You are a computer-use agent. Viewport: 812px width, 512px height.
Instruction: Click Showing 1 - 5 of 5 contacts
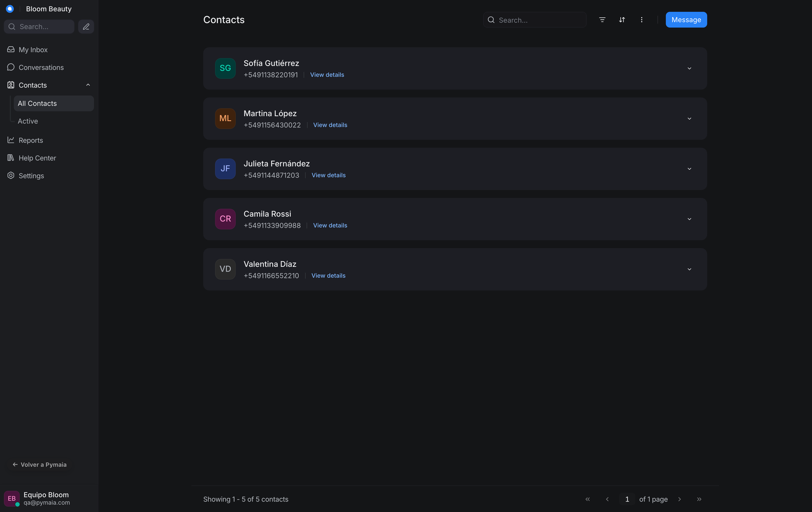point(246,499)
